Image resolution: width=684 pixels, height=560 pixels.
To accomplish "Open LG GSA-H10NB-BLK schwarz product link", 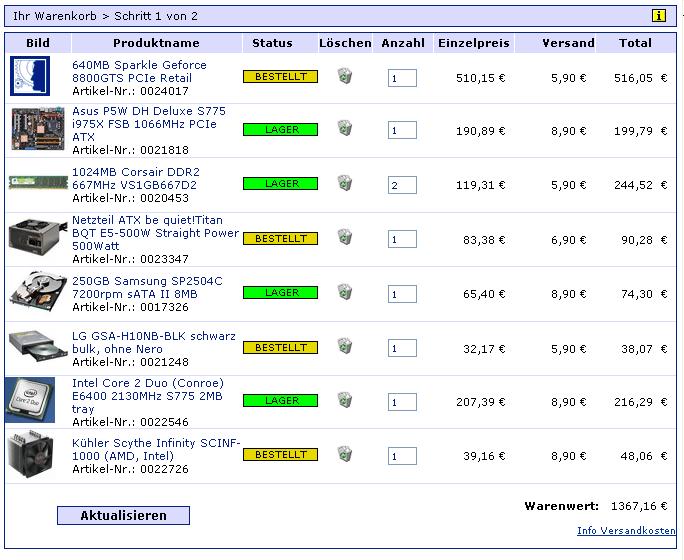I will point(154,342).
